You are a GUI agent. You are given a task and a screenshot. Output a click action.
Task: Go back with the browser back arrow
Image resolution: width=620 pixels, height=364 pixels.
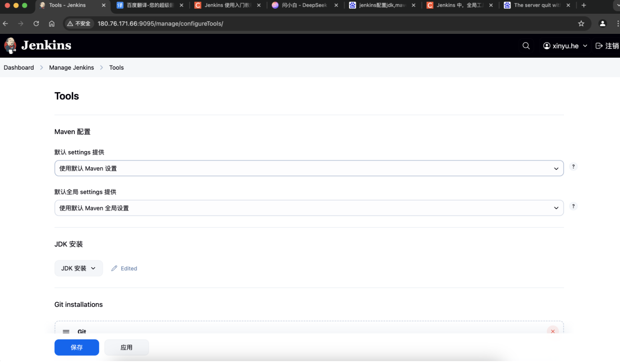[x=5, y=24]
